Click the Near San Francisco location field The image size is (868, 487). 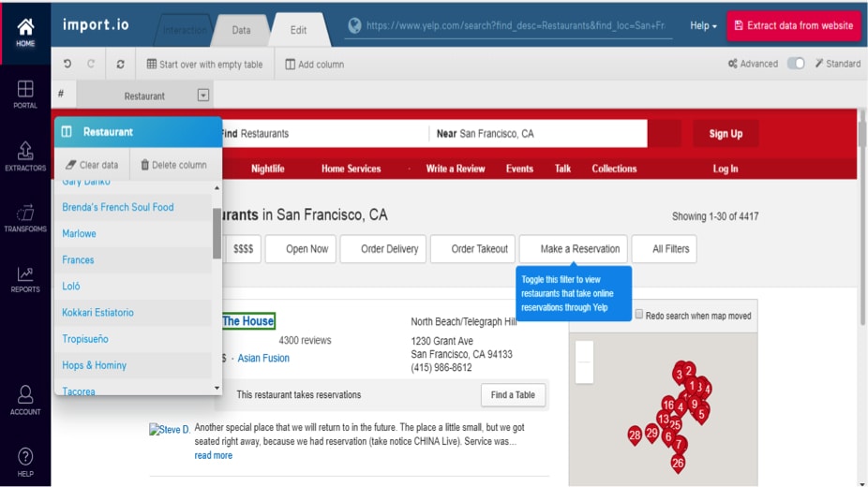point(538,133)
